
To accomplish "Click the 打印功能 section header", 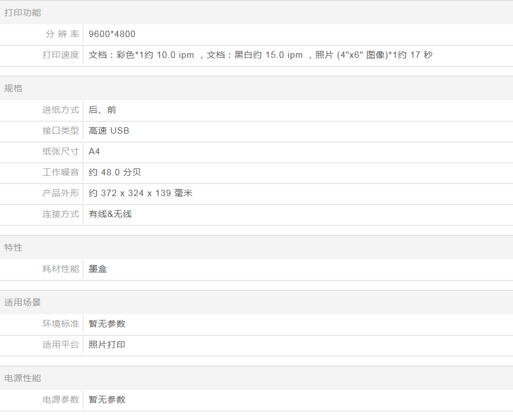I will (x=23, y=12).
